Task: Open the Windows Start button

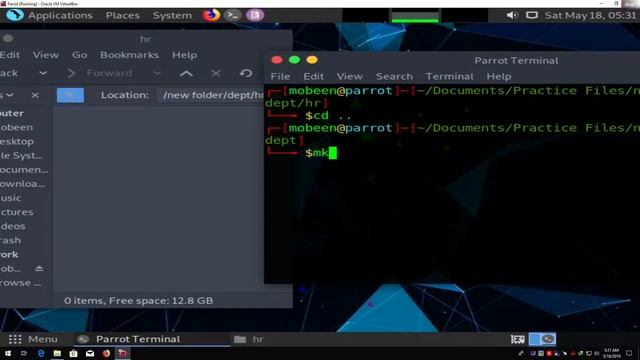Action: click(8, 353)
